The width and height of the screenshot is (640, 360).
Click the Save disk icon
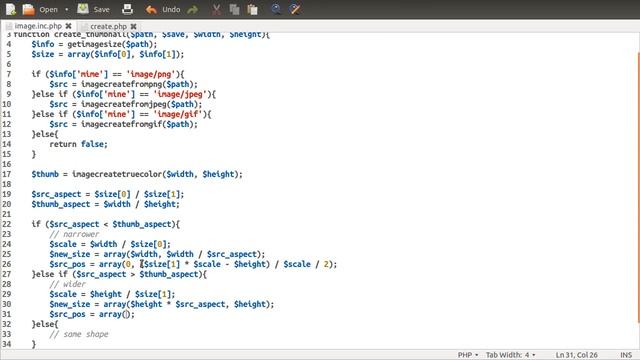(x=83, y=9)
